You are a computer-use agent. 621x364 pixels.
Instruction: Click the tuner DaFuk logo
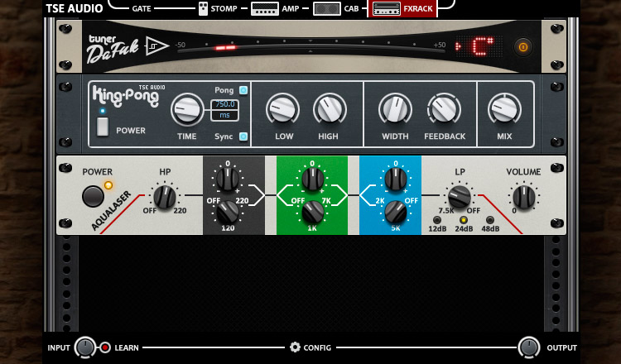tap(113, 50)
